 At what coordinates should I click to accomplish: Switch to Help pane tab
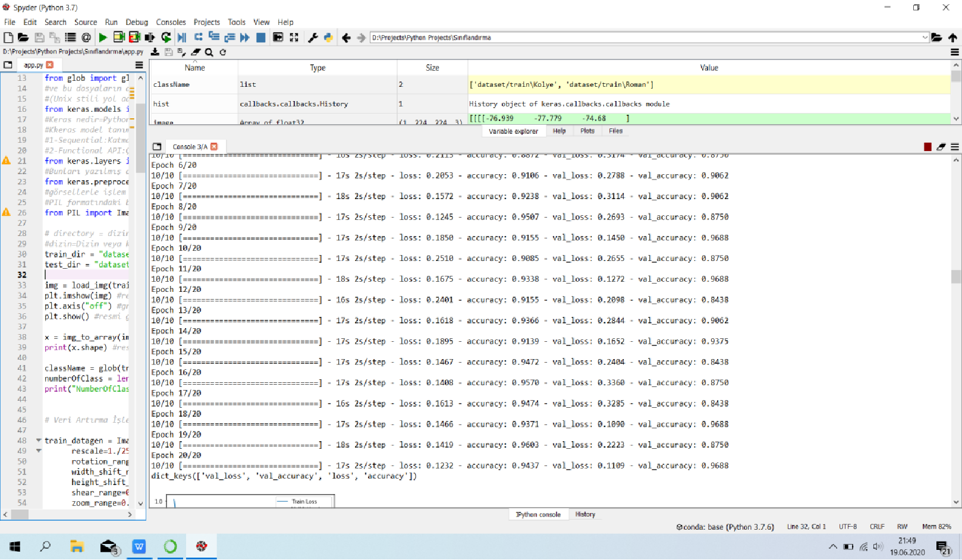559,131
